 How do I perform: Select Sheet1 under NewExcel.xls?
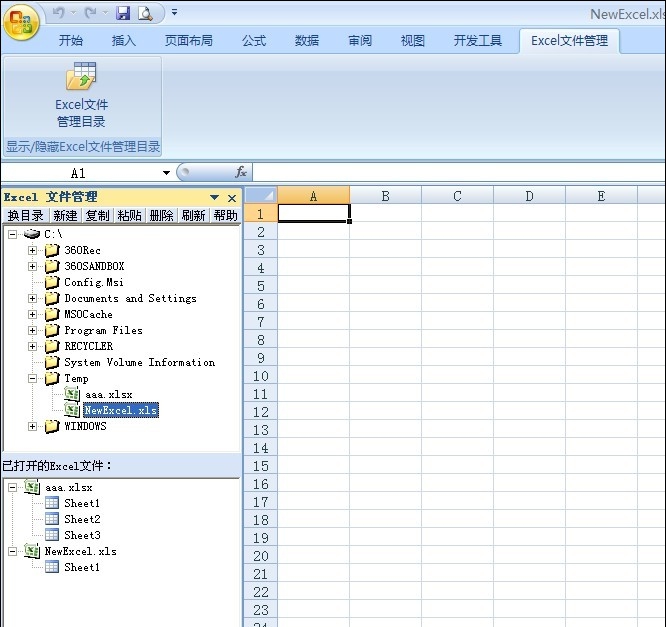[x=82, y=567]
